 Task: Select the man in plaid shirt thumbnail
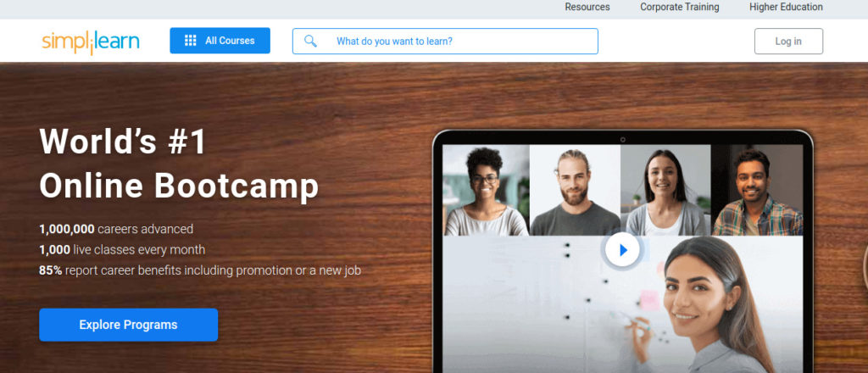point(757,191)
